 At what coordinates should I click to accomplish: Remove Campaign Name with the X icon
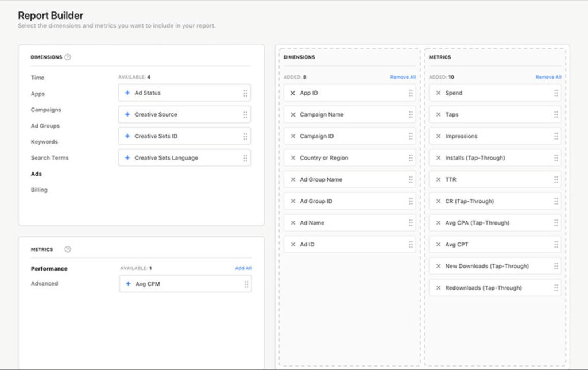tap(293, 114)
